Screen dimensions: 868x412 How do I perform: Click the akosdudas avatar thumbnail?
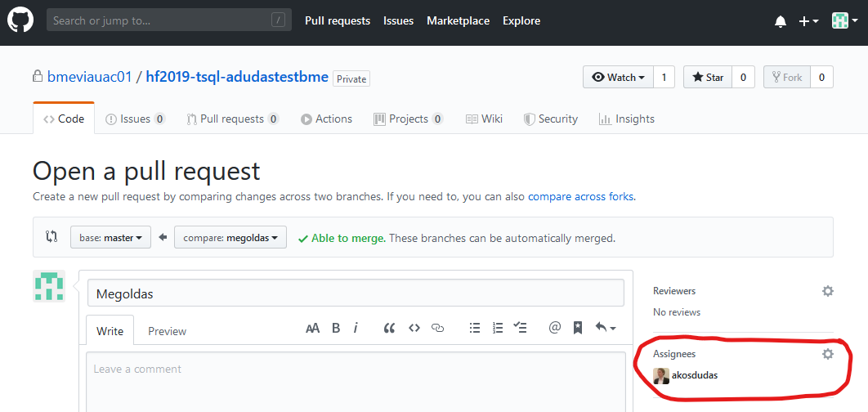[x=661, y=375]
